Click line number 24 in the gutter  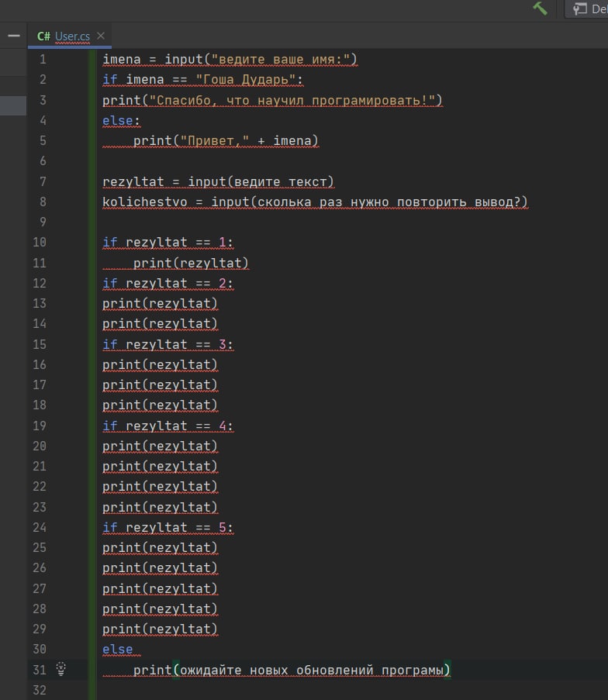tap(40, 528)
